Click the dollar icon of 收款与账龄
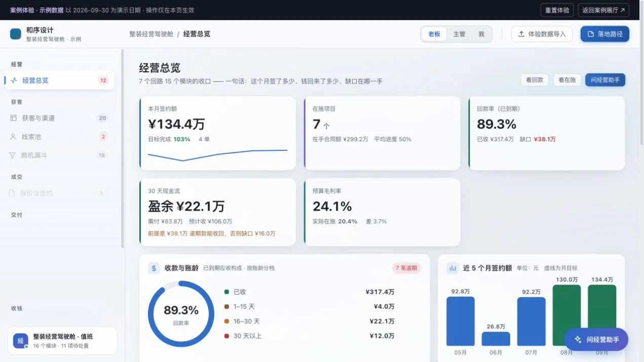Screen dimensions: 644x362 (x=154, y=268)
